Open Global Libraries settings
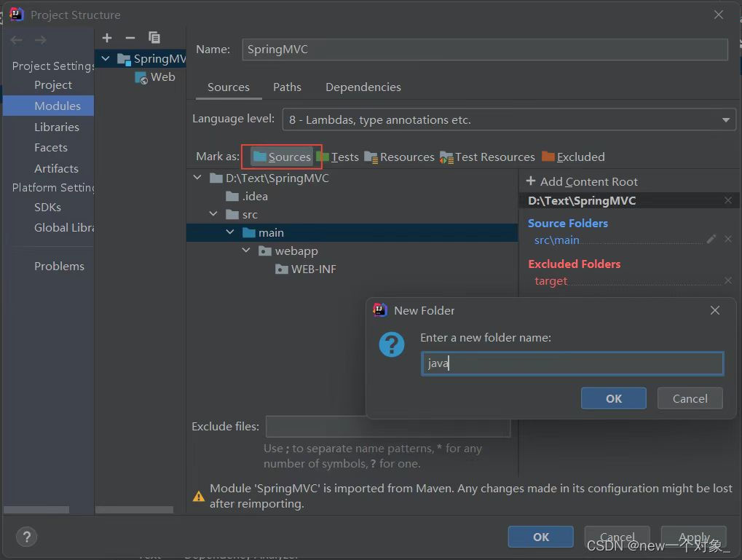Viewport: 742px width, 560px height. click(x=64, y=228)
